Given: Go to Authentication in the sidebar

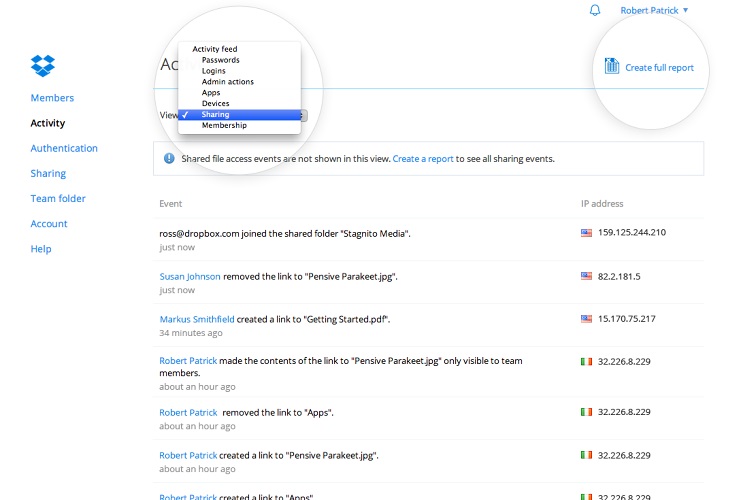Looking at the screenshot, I should coord(64,148).
